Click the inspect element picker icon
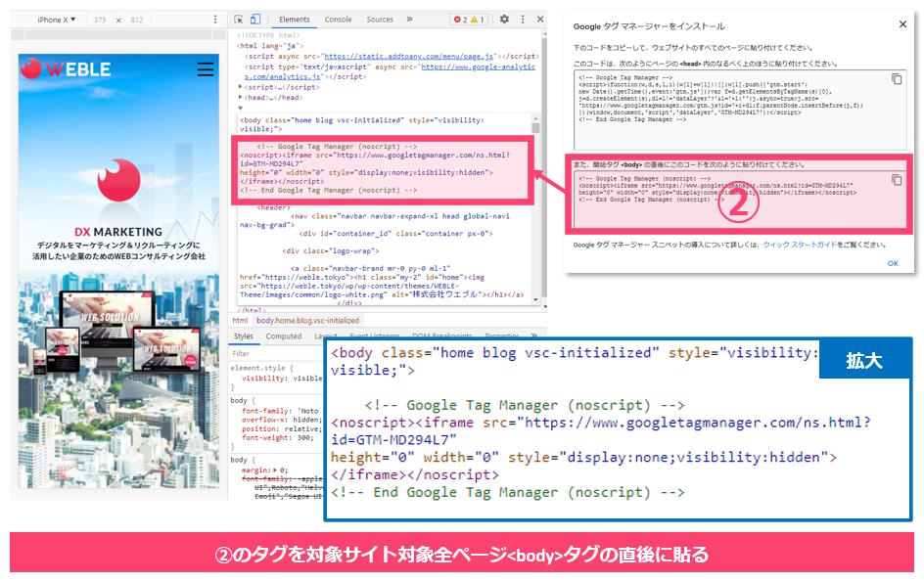 coord(239,20)
